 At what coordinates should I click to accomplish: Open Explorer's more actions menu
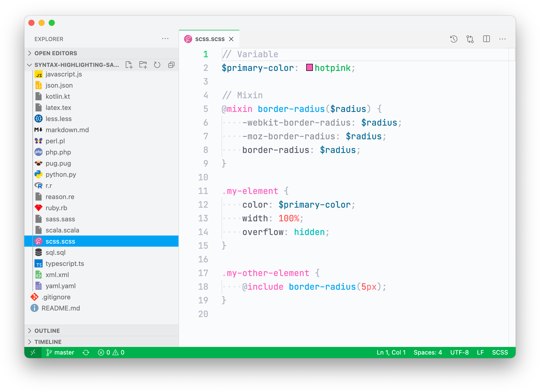pos(166,38)
